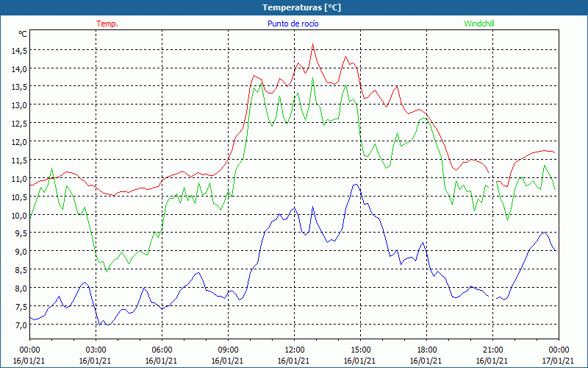Viewport: 588px width, 368px height.
Task: Click the 9,0 y-axis value
Action: [21, 252]
